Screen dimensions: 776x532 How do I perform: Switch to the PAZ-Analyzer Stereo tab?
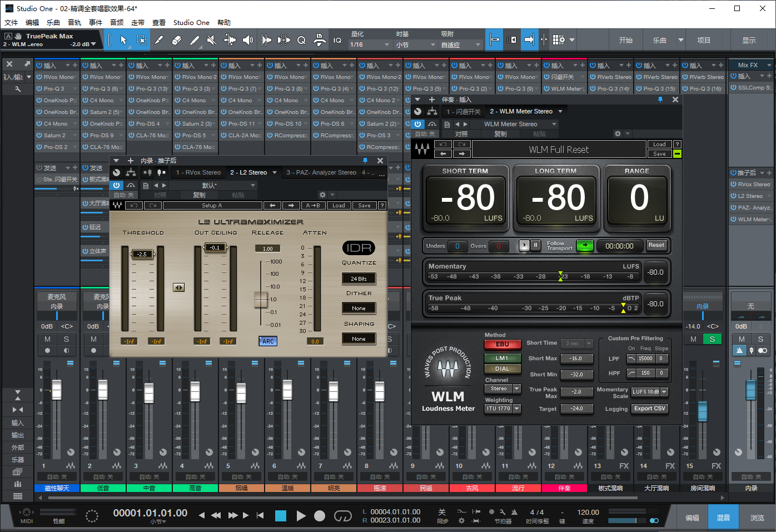tap(321, 172)
